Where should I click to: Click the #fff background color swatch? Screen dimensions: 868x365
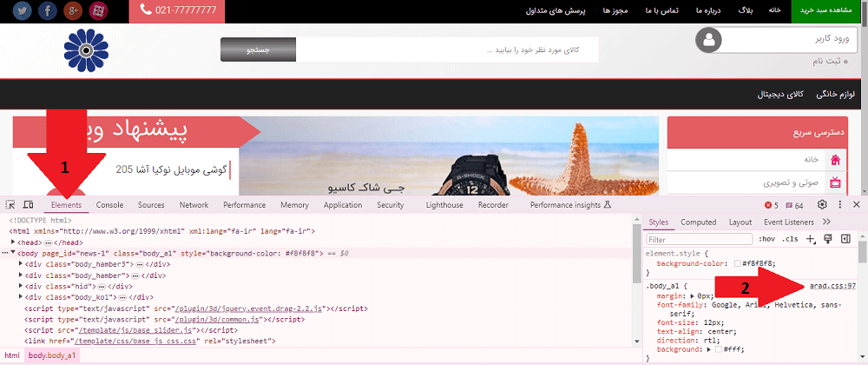click(x=719, y=349)
